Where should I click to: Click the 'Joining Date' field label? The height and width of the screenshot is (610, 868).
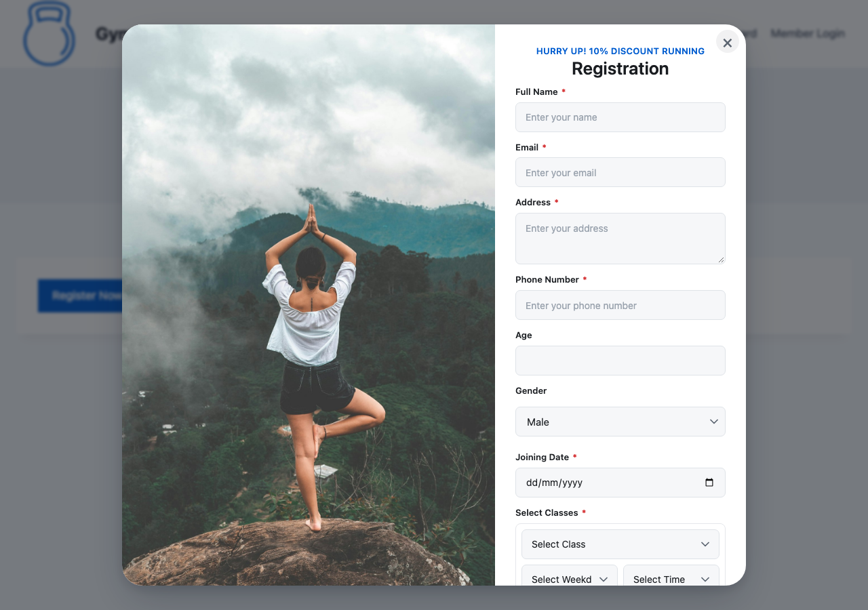(x=542, y=457)
